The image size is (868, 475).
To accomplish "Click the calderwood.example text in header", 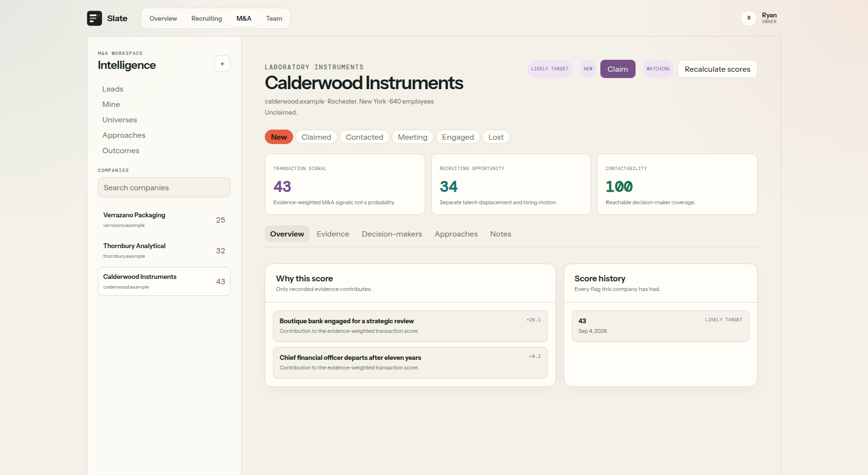I will pos(294,102).
